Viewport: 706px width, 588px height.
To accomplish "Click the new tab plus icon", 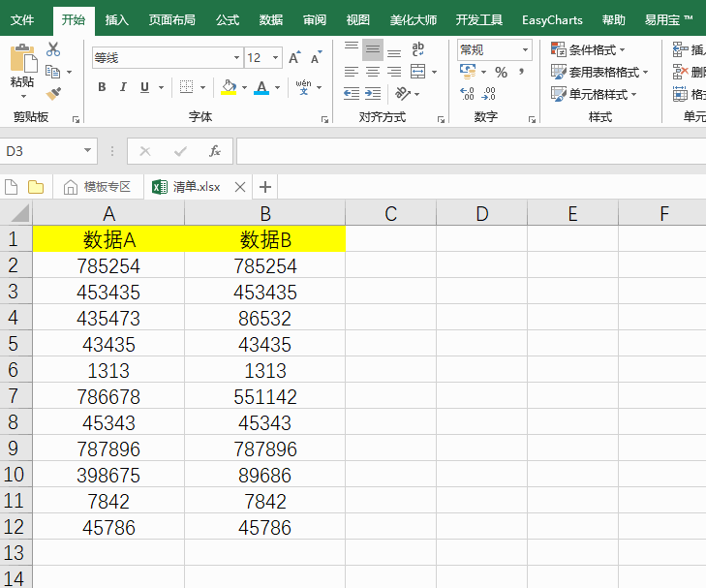I will 265,187.
